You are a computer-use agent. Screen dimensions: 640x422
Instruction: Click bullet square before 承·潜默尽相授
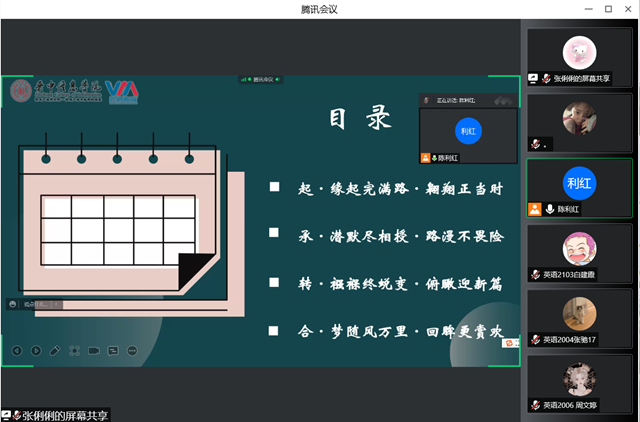(274, 233)
